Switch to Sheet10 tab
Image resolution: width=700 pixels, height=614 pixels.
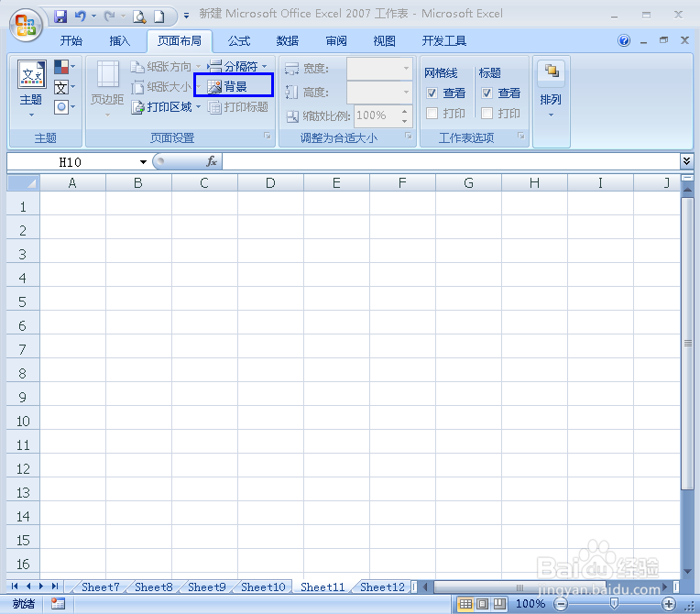point(263,587)
